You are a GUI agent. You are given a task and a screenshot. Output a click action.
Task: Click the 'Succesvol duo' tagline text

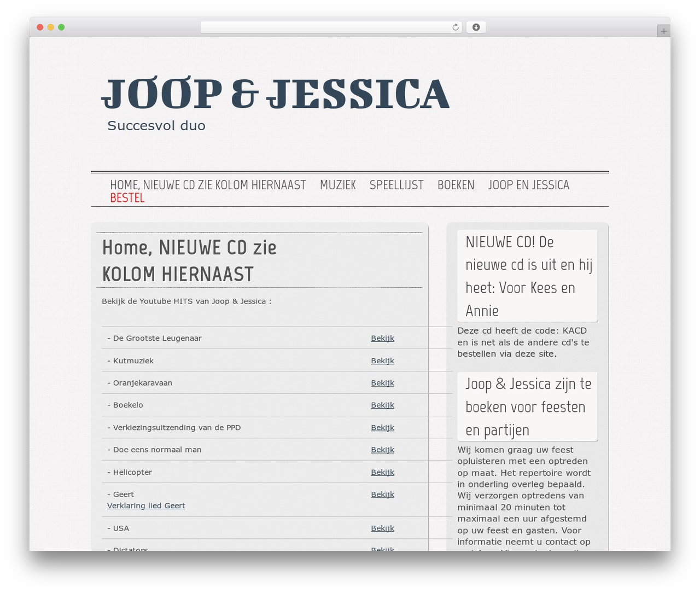coord(156,125)
